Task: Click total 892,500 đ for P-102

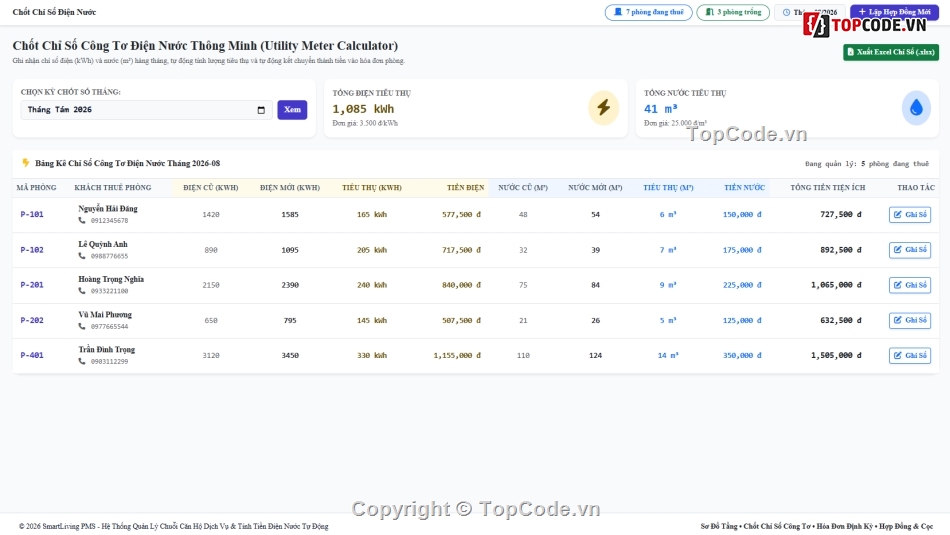Action: tap(840, 250)
